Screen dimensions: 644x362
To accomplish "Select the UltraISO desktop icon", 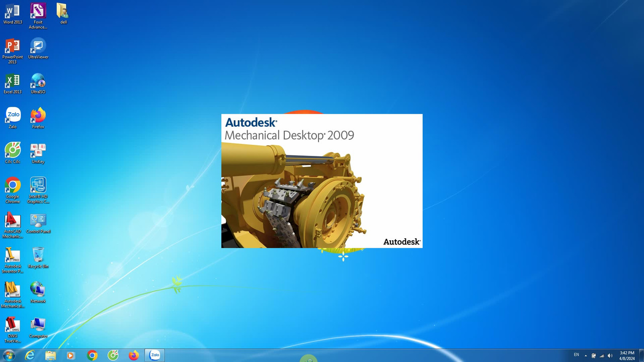I will [38, 83].
